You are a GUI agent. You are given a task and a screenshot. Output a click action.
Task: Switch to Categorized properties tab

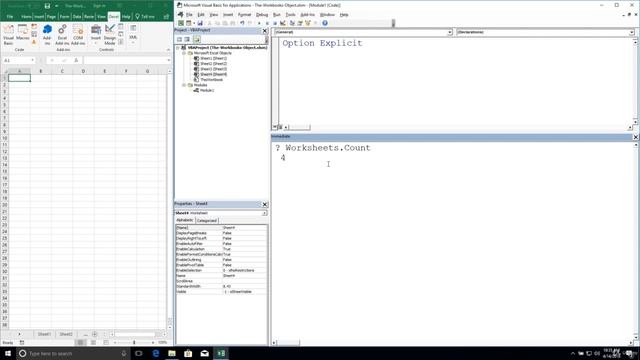(207, 220)
